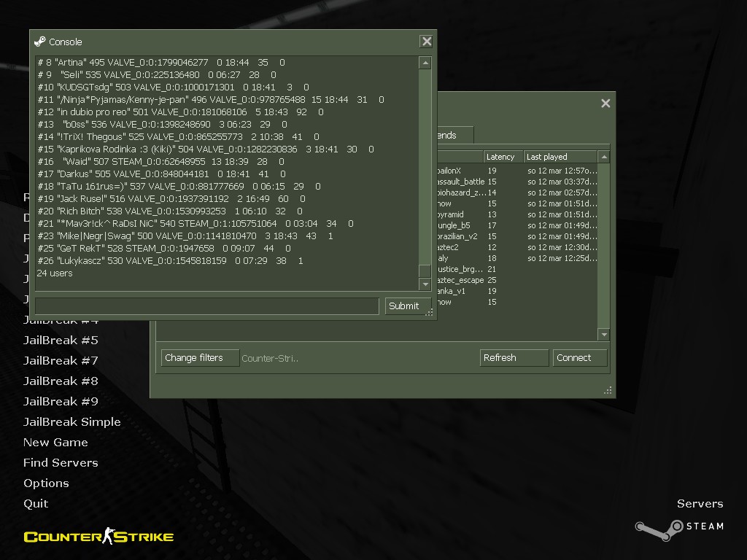Click console line for "KUDSGTsdg"
Screen dimensions: 747x560
pos(174,87)
